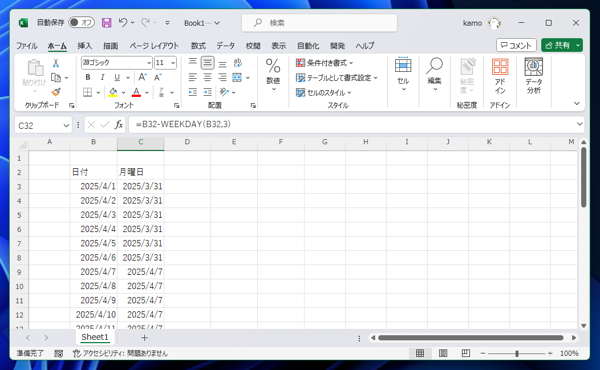Open Customize Quick Access Toolbar dropdown
The width and height of the screenshot is (600, 370).
pyautogui.click(x=167, y=23)
